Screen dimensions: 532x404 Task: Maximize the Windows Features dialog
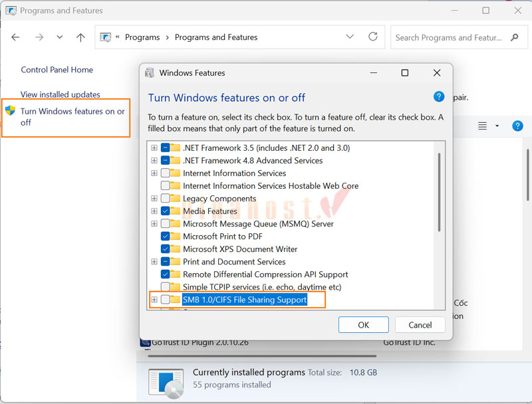[x=405, y=73]
